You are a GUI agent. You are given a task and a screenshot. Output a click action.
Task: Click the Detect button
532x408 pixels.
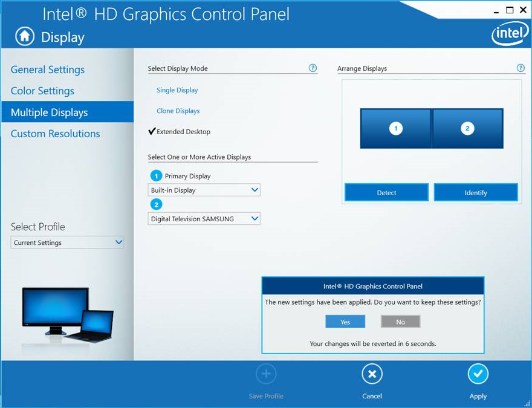coord(386,193)
